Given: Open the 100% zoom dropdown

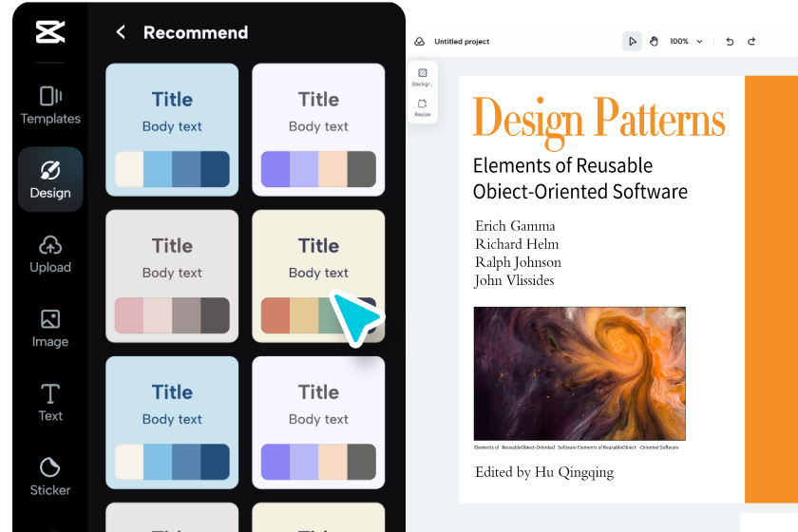Looking at the screenshot, I should click(686, 41).
